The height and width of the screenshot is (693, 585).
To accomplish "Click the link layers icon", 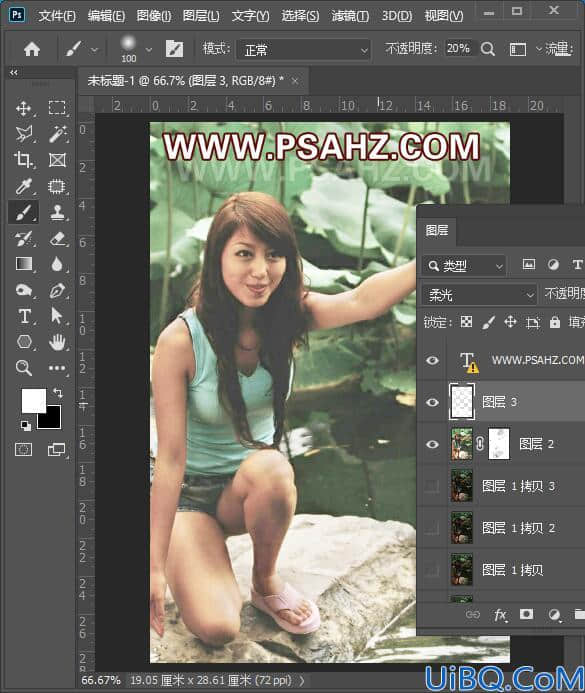I will tap(473, 614).
